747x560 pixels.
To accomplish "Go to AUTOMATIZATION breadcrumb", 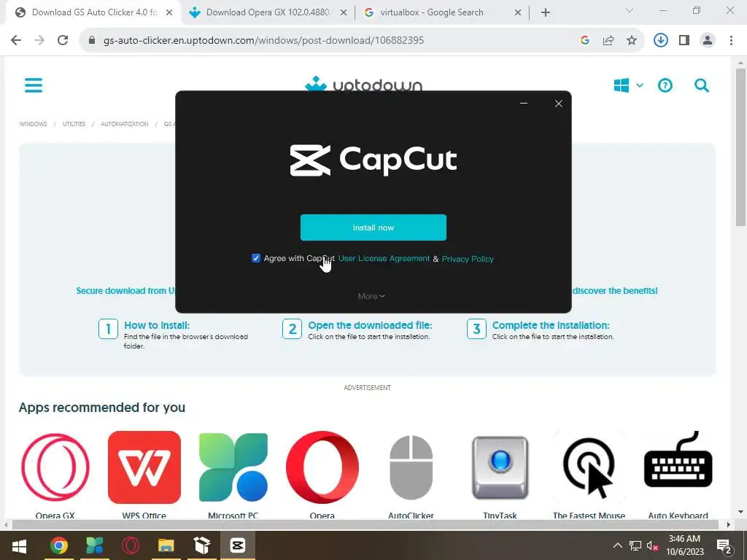I will pos(124,124).
